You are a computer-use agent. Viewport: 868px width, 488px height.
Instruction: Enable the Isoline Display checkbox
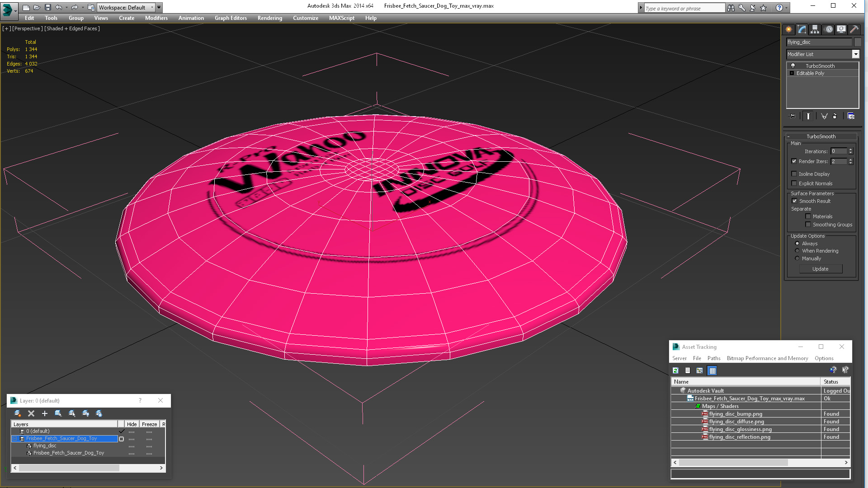(x=794, y=174)
